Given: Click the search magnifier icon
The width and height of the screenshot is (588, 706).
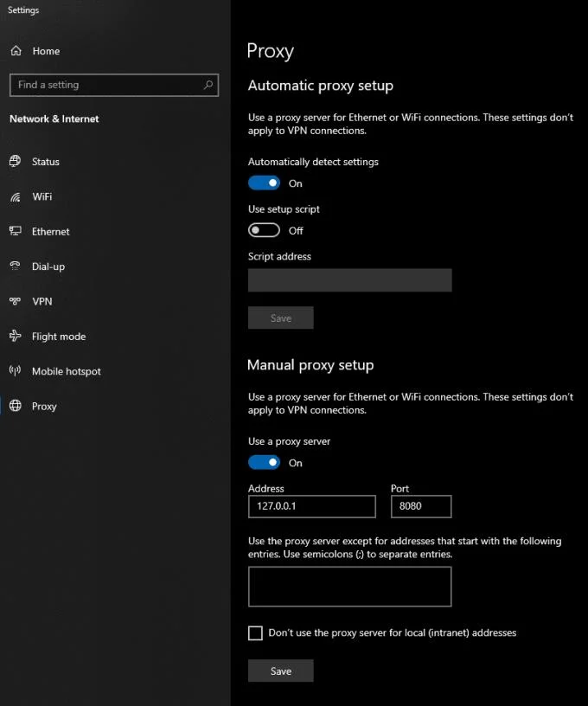Looking at the screenshot, I should pyautogui.click(x=208, y=85).
